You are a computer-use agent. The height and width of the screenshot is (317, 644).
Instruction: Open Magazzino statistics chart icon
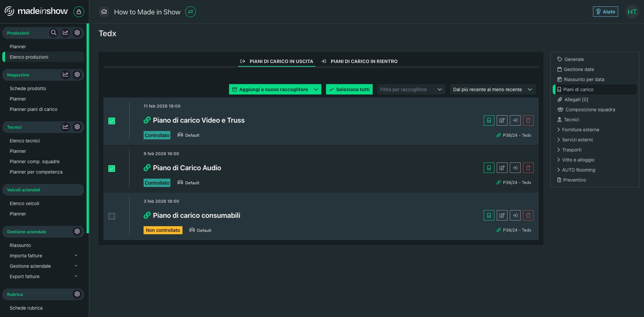(x=65, y=74)
